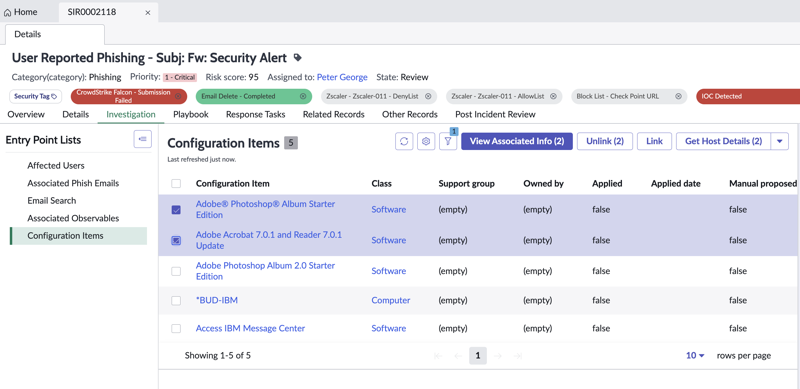This screenshot has height=389, width=800.
Task: Select the Investigation tab
Action: tap(131, 114)
